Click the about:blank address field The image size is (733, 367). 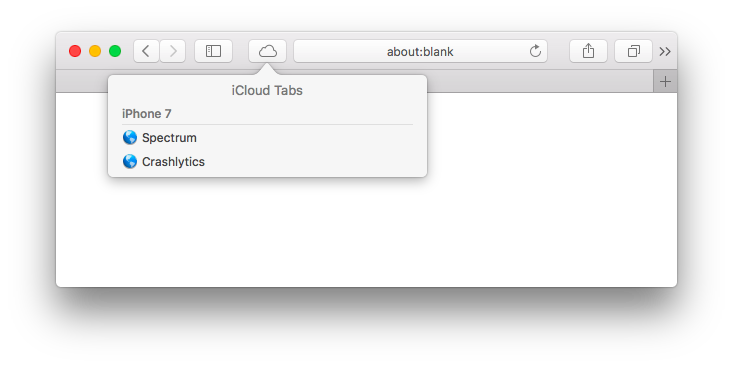coord(420,51)
